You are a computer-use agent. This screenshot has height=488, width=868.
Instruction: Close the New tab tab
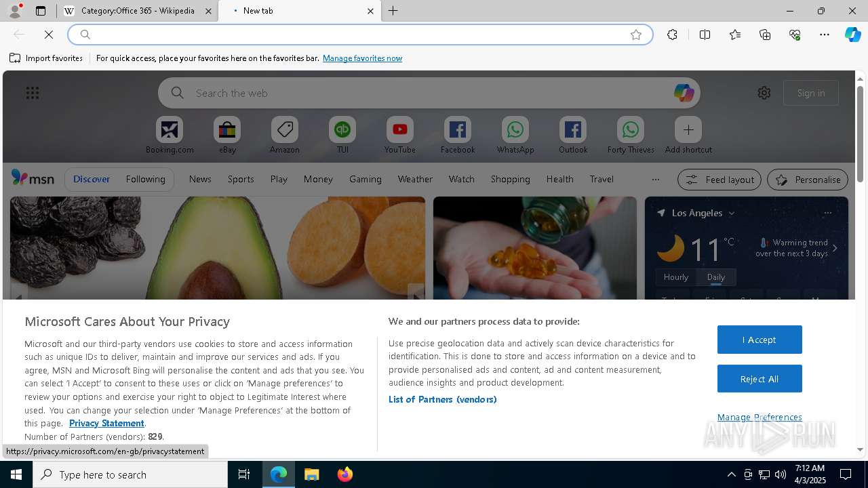tap(370, 11)
